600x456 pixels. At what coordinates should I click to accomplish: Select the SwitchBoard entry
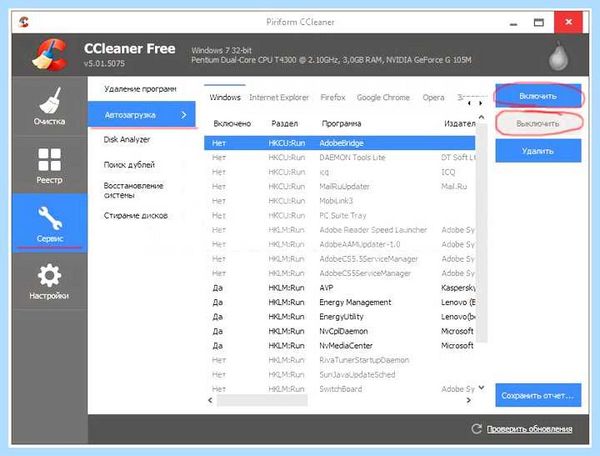[x=340, y=389]
